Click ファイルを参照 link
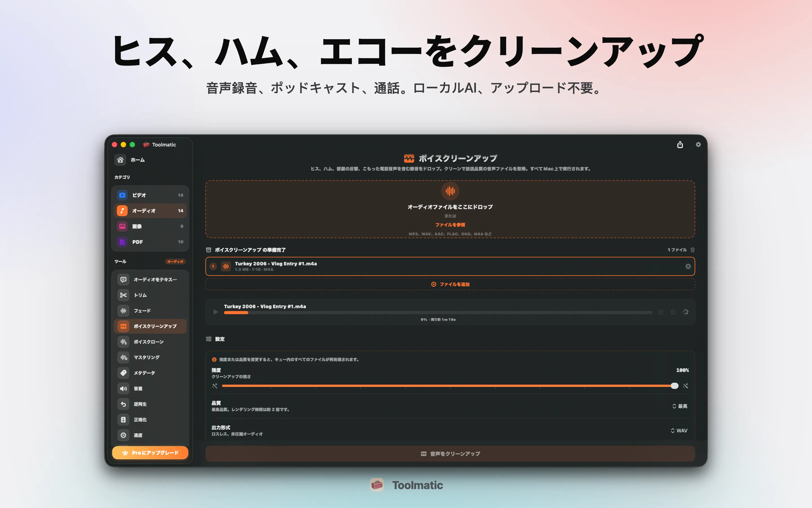Image resolution: width=812 pixels, height=508 pixels. click(x=450, y=225)
